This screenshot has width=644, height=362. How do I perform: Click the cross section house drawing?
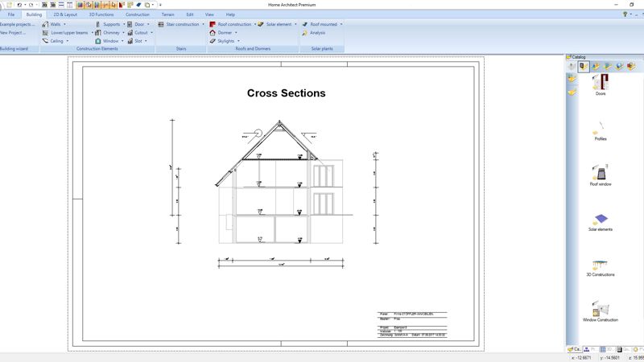283,182
